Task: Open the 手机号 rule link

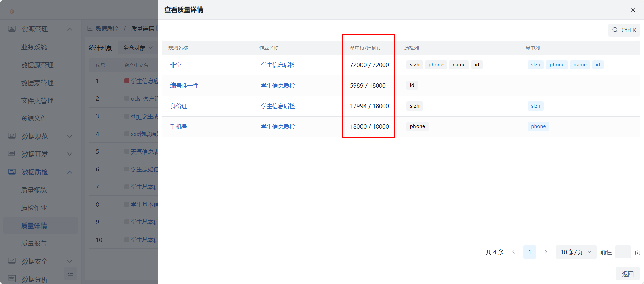Action: click(179, 127)
